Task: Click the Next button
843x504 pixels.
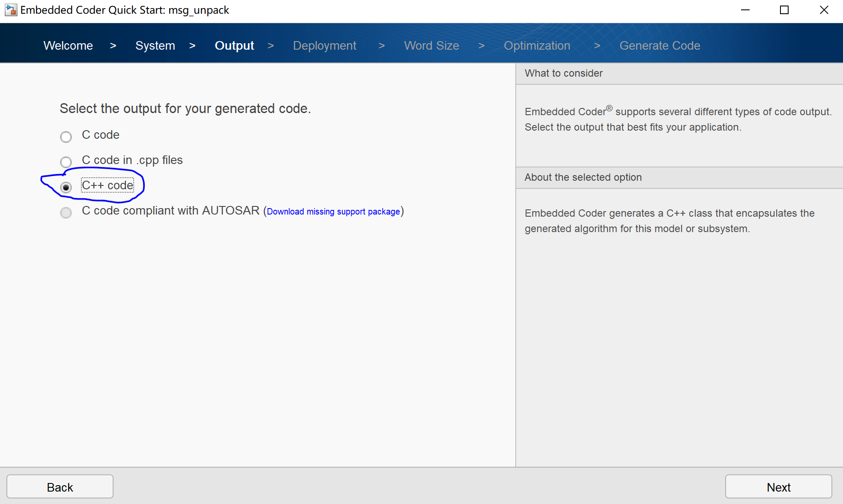Action: pos(778,486)
